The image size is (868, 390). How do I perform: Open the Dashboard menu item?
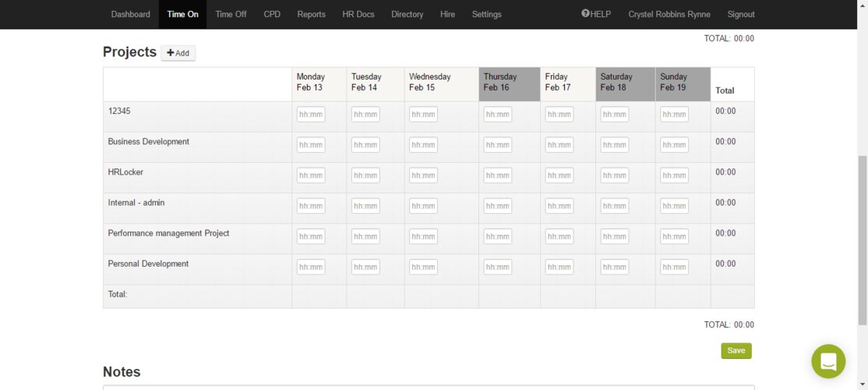pos(130,14)
